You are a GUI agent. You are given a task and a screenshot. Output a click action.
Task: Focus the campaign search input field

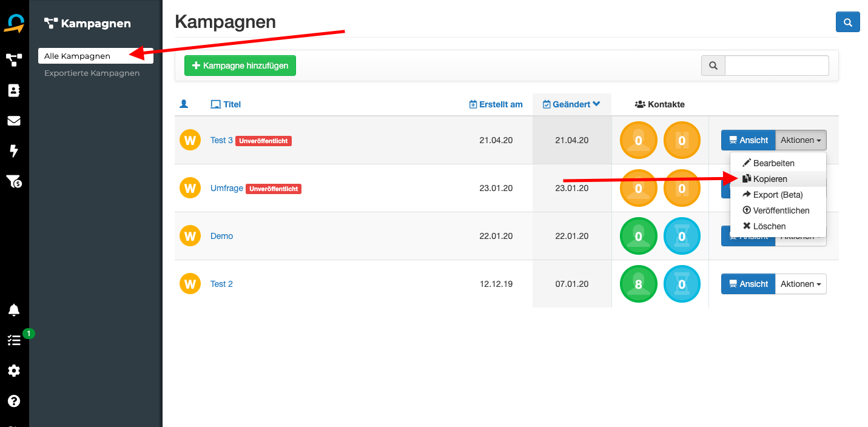(777, 66)
